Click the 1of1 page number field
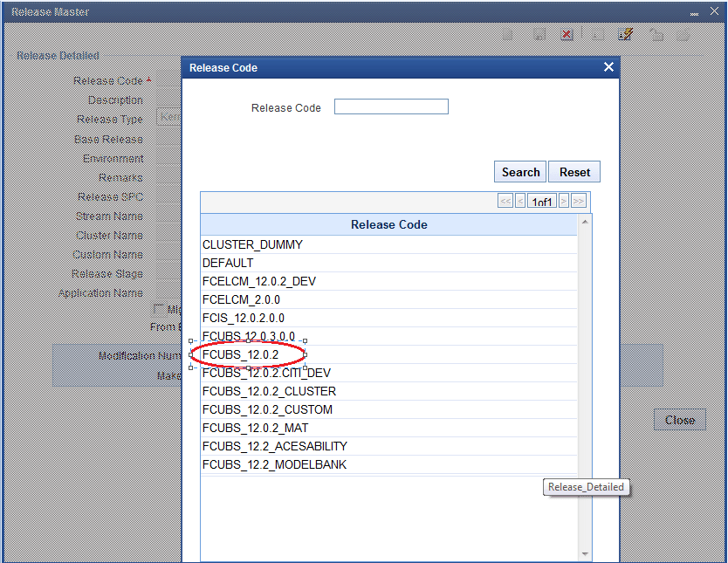 pos(542,201)
